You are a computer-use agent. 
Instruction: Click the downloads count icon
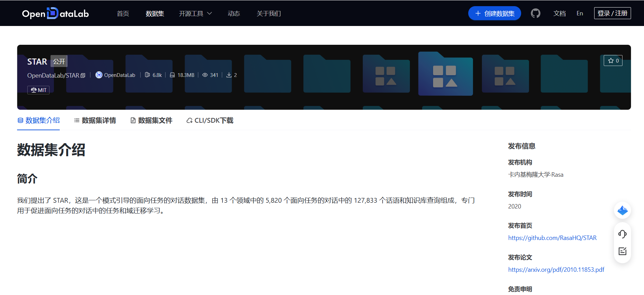point(229,75)
